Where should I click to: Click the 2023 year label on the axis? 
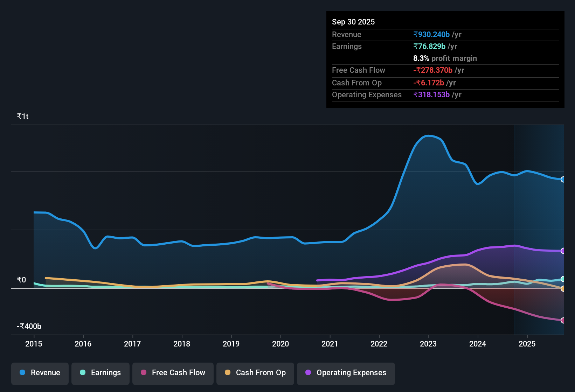[x=428, y=344]
